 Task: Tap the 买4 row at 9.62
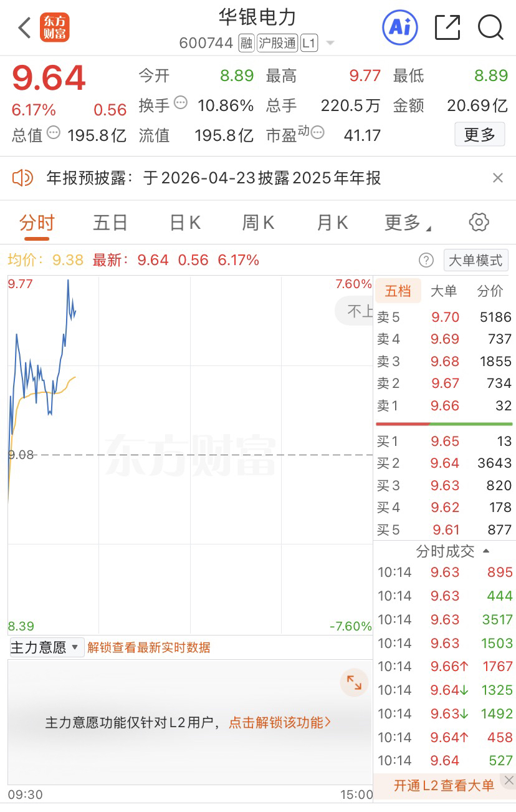pos(444,508)
